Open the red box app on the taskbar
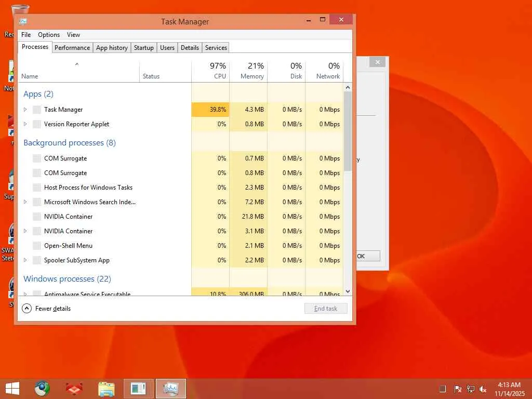532x399 pixels. coord(74,389)
